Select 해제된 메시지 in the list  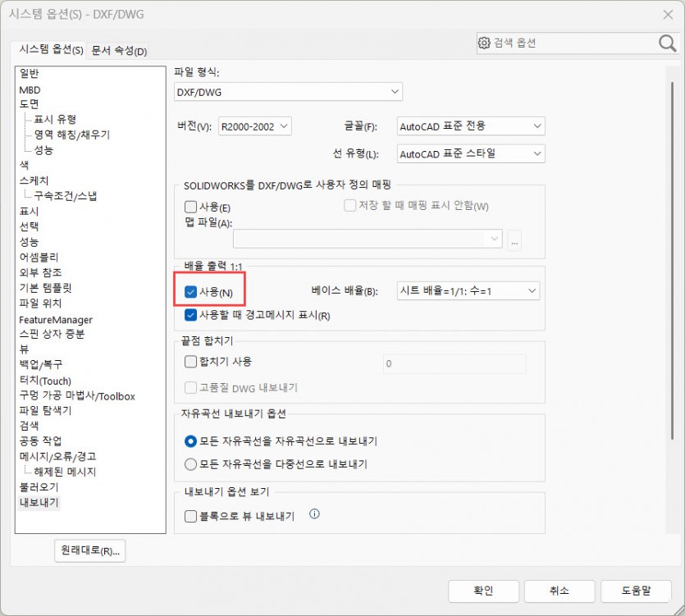pyautogui.click(x=65, y=472)
